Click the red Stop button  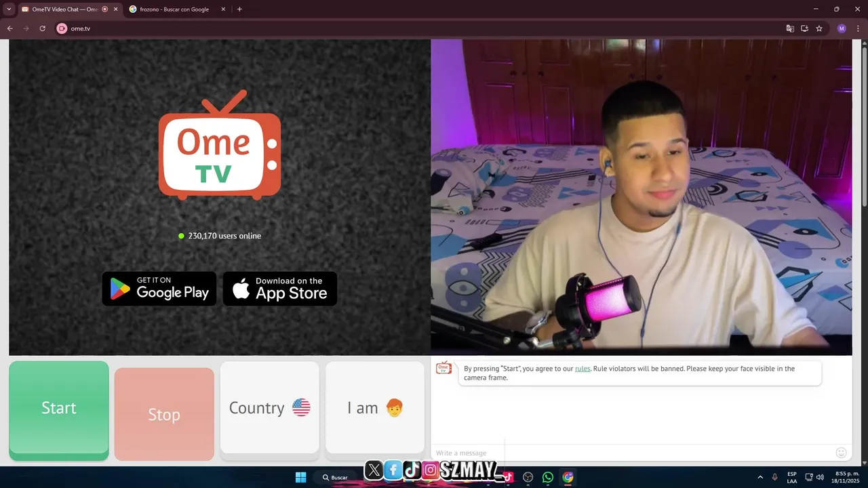pos(164,414)
